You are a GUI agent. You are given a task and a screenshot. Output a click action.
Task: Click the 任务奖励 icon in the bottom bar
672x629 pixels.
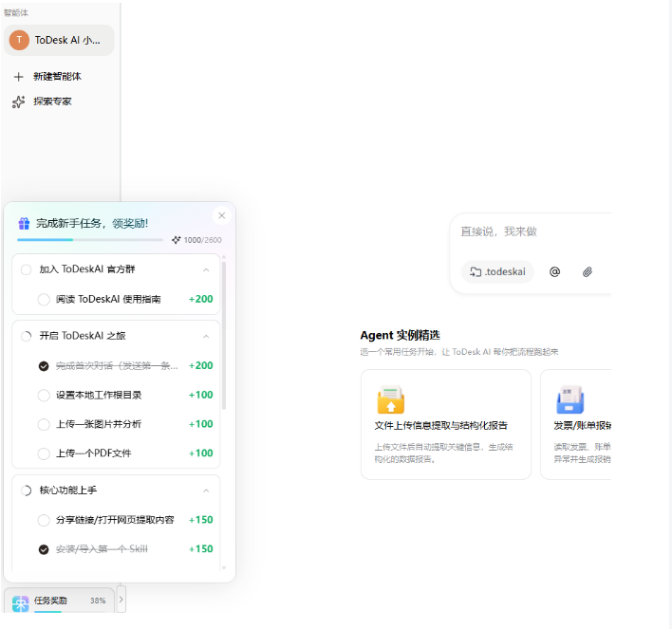[x=20, y=603]
